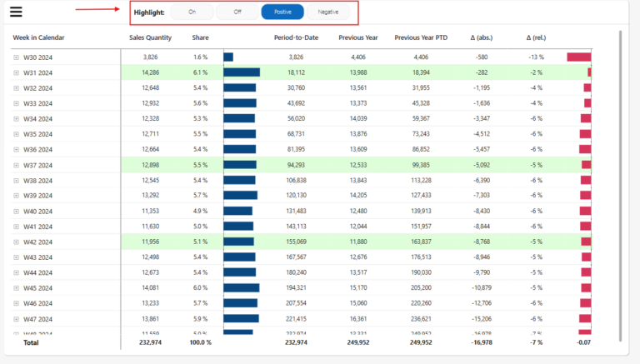The image size is (640, 364).
Task: Click sales quantity 11,353 in W40 row
Action: (151, 211)
